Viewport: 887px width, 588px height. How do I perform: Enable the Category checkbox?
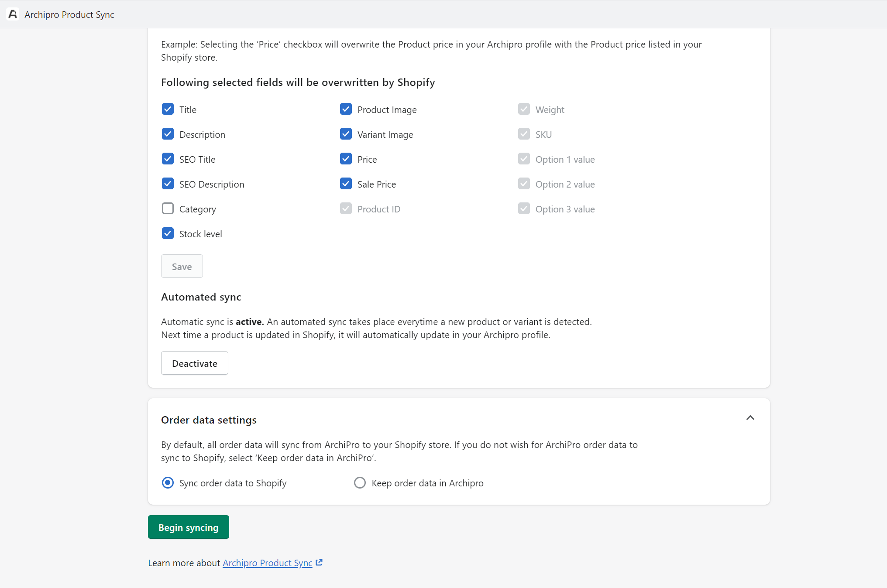168,209
